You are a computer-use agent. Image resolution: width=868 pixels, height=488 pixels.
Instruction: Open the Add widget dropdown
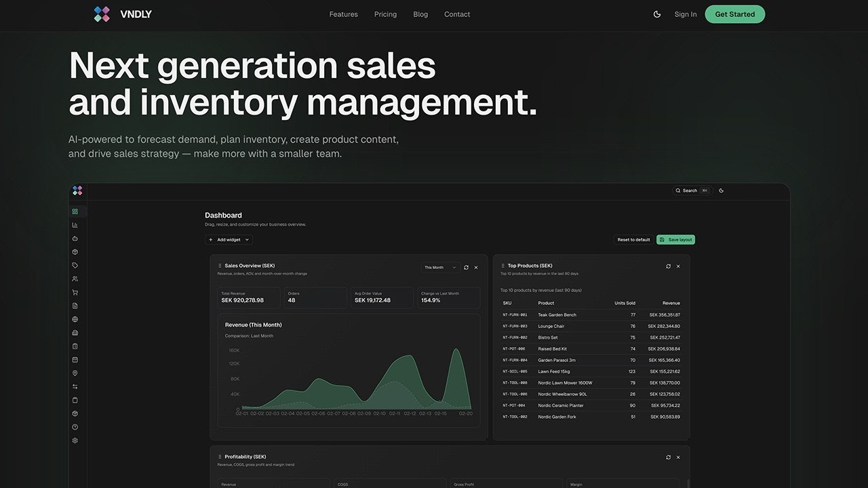click(229, 239)
